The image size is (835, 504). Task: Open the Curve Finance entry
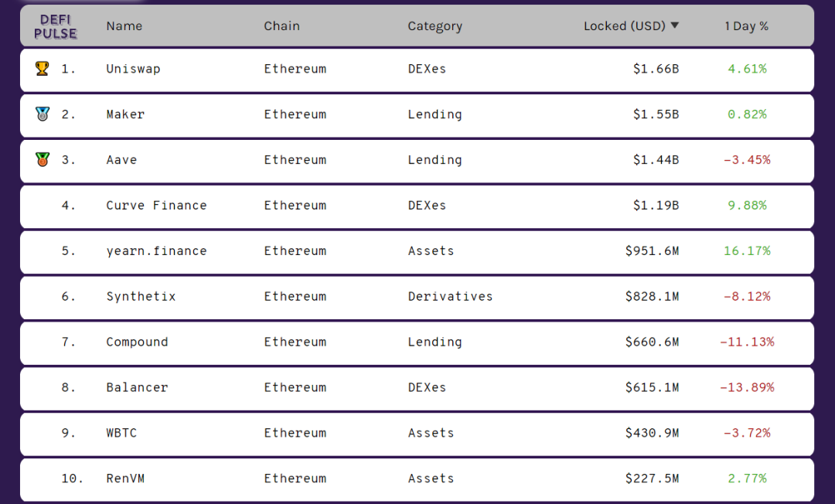(x=156, y=206)
